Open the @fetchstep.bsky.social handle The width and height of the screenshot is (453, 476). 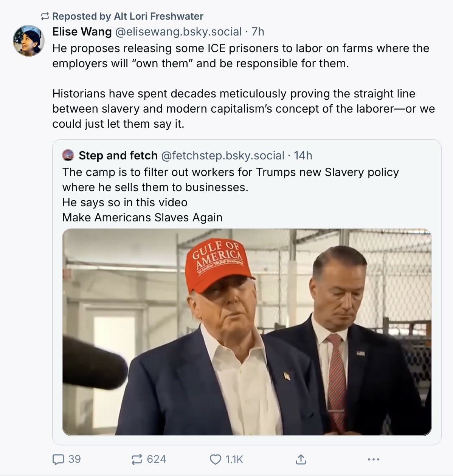tap(223, 155)
